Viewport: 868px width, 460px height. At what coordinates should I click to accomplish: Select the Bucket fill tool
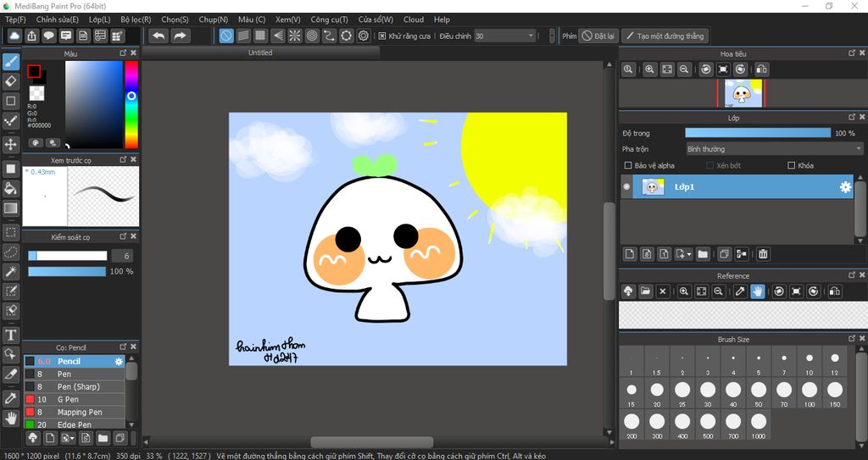(11, 188)
